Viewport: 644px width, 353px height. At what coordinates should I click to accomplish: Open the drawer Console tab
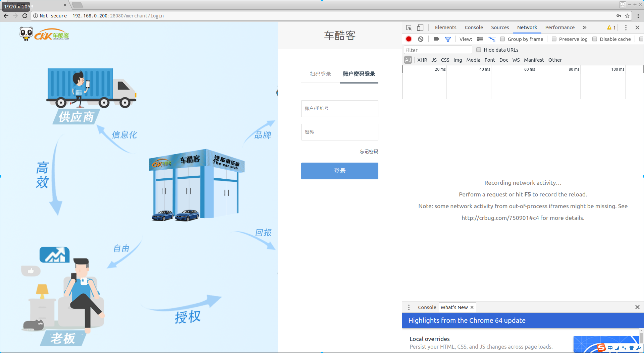[x=427, y=307]
